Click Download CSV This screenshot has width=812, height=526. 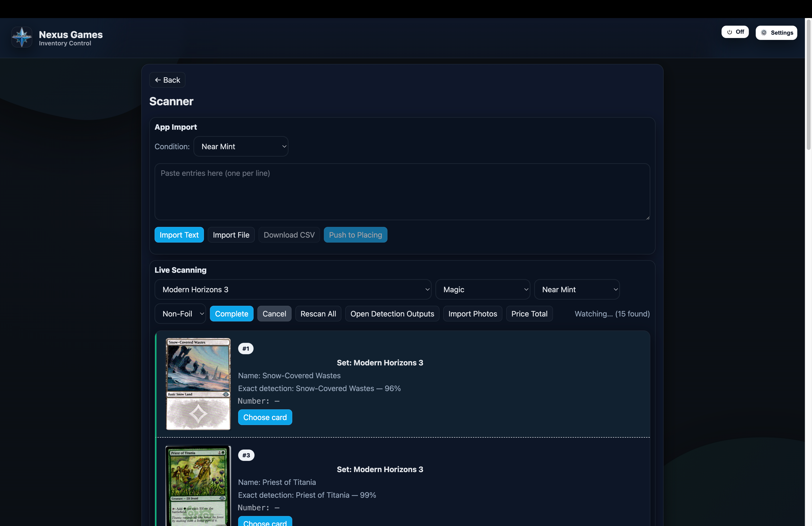click(289, 235)
